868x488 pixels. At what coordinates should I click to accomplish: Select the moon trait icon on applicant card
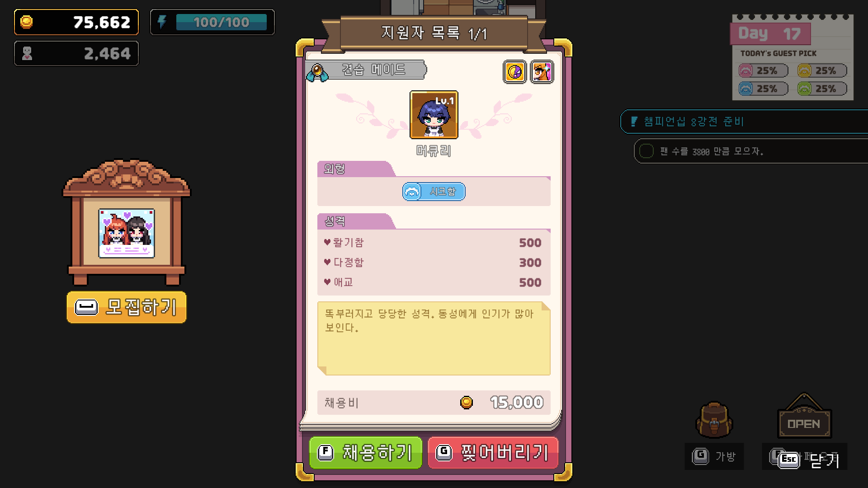pyautogui.click(x=514, y=71)
